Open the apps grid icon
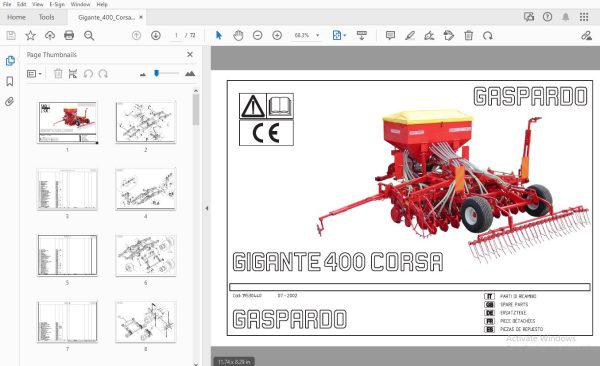The width and height of the screenshot is (600, 366). (584, 17)
